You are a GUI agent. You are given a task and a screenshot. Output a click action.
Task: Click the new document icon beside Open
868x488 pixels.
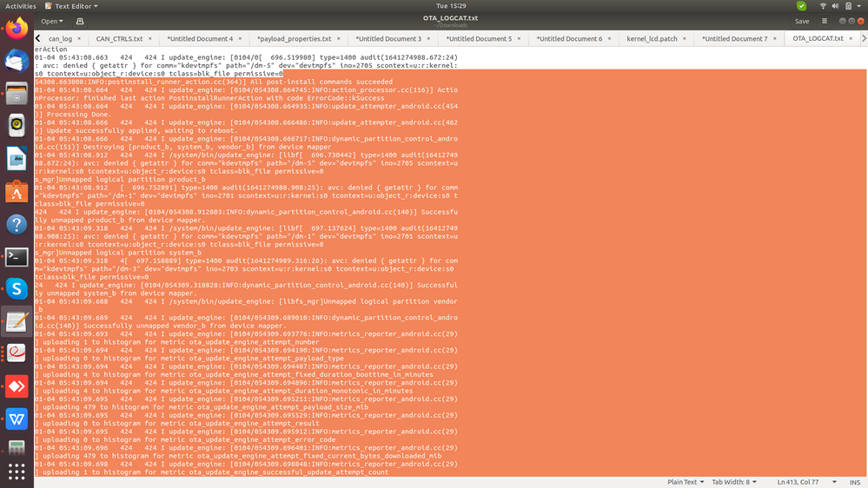(80, 21)
